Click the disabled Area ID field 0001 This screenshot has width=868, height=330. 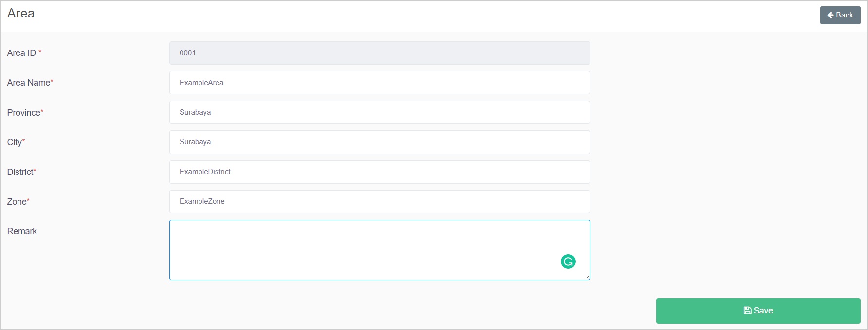click(x=380, y=53)
